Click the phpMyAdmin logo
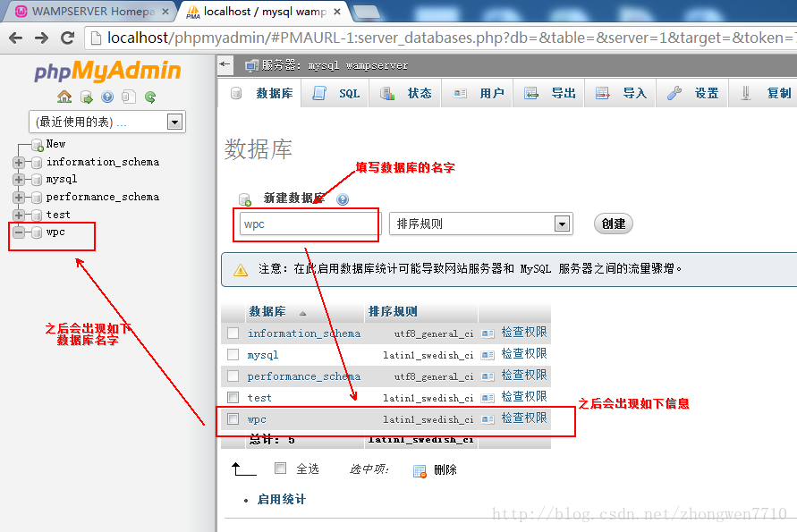 pos(107,71)
